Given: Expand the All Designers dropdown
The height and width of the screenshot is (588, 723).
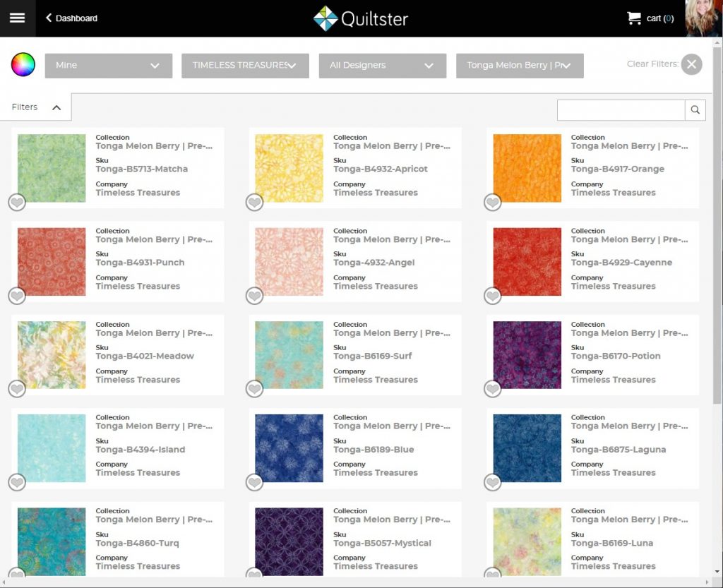Looking at the screenshot, I should point(382,66).
